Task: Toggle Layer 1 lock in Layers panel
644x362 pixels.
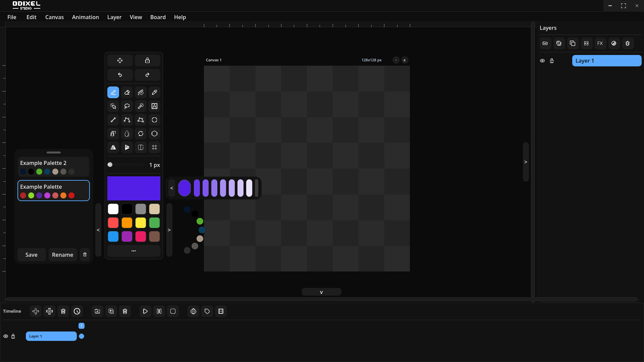Action: [x=552, y=61]
